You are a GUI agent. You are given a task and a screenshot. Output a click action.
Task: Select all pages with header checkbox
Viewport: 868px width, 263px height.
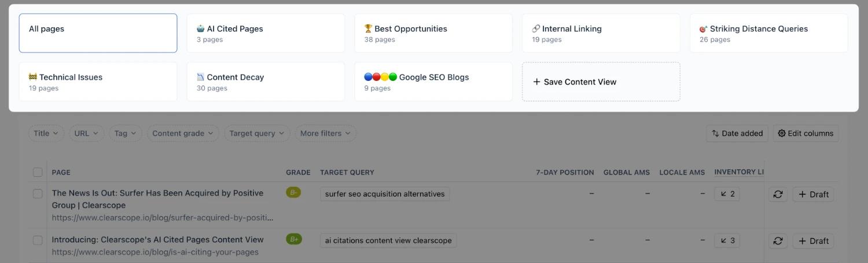[38, 172]
